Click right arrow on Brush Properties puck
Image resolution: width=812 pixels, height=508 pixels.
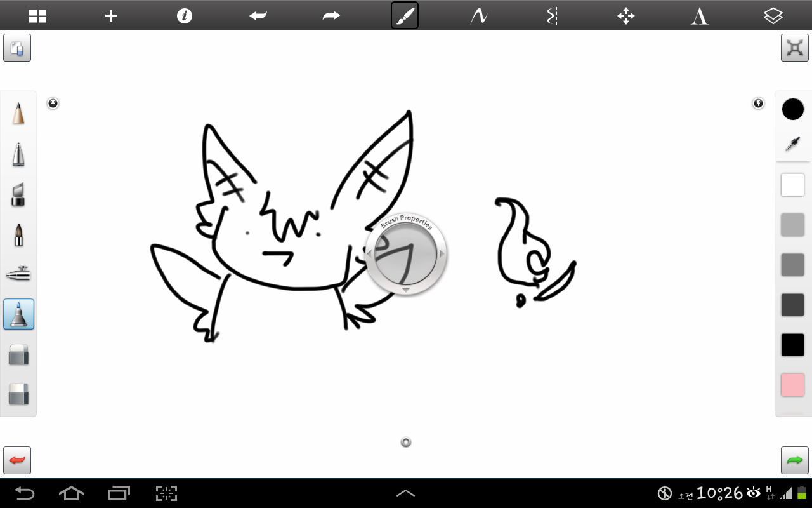442,254
